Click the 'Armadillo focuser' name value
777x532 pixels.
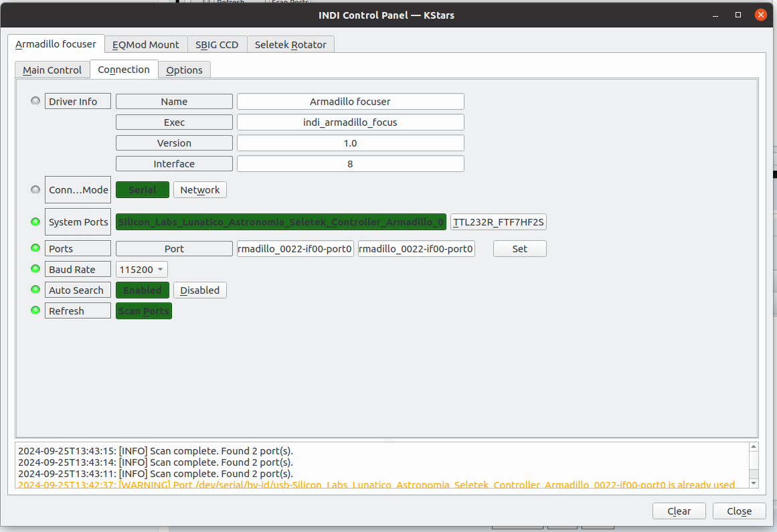point(350,102)
